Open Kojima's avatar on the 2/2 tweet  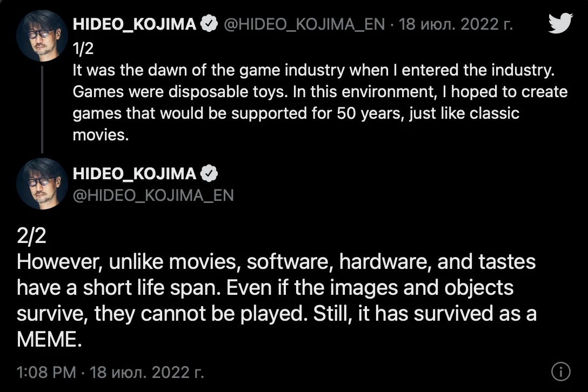(42, 184)
